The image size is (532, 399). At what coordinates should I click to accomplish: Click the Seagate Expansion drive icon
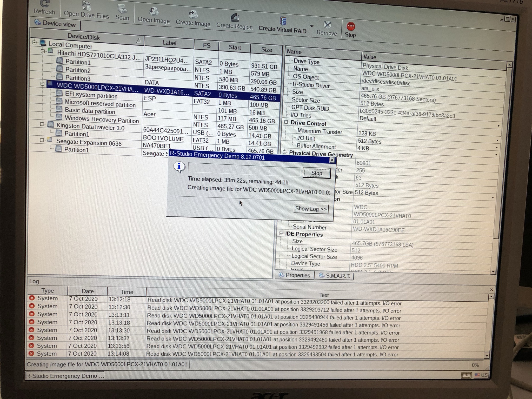[x=50, y=140]
